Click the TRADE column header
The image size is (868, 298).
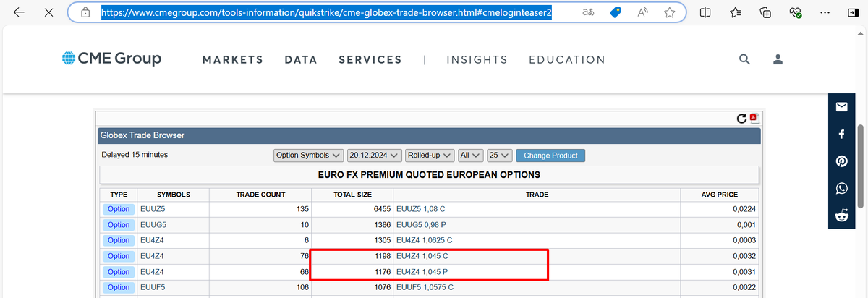tap(537, 195)
